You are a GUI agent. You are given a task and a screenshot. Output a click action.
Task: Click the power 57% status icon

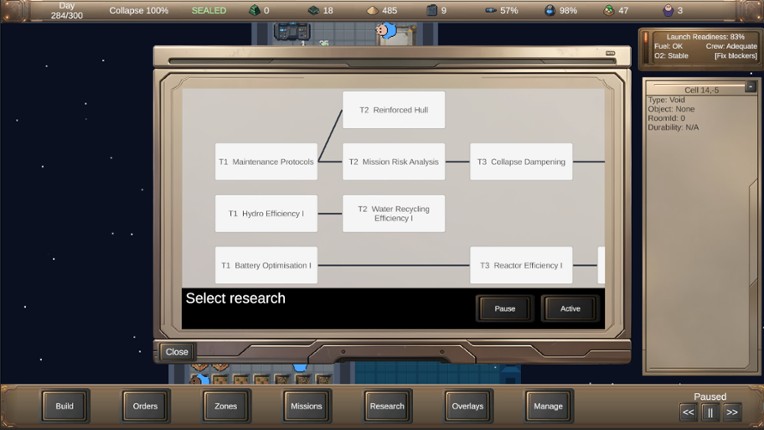click(490, 10)
